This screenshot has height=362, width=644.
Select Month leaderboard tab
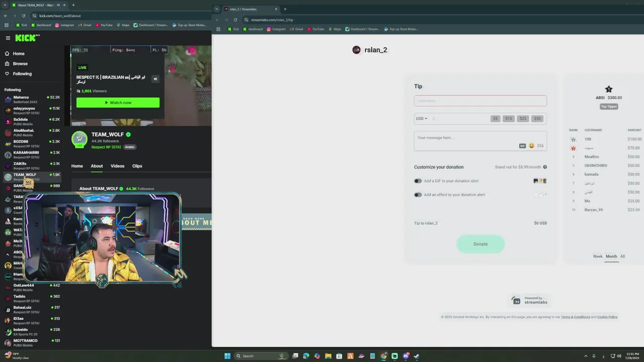(x=611, y=256)
